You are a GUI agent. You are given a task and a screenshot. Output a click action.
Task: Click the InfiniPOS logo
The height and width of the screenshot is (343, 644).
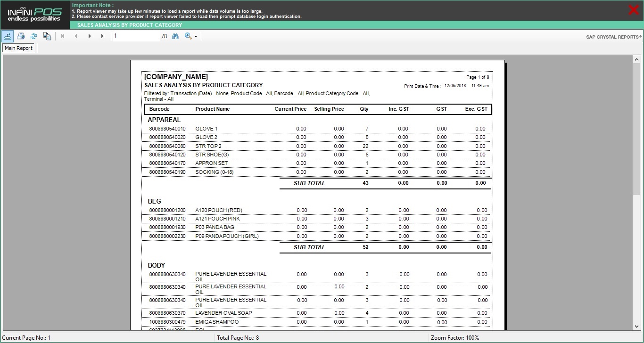point(34,15)
